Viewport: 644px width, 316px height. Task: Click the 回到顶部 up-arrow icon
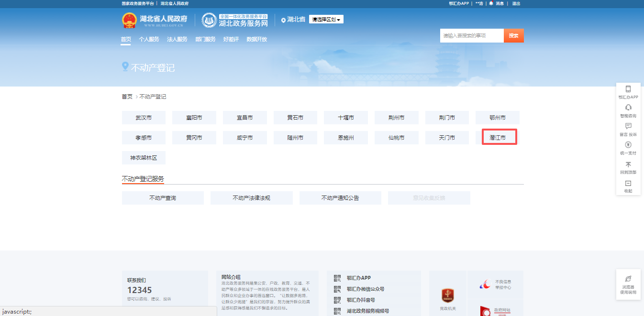pyautogui.click(x=628, y=164)
